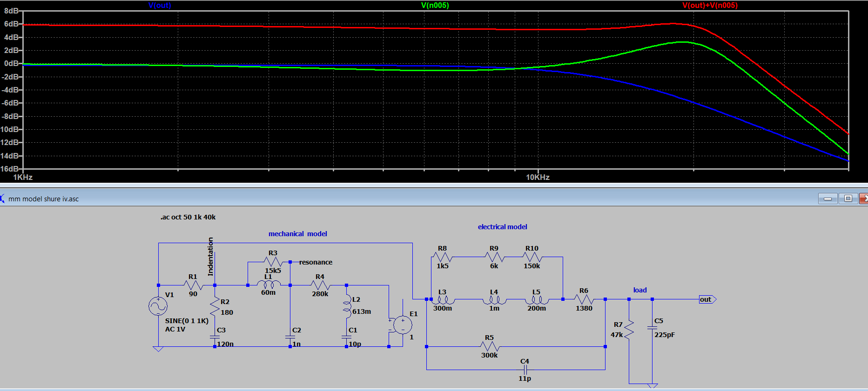Click the V1 voltage source symbol
The width and height of the screenshot is (868, 391).
(x=158, y=306)
